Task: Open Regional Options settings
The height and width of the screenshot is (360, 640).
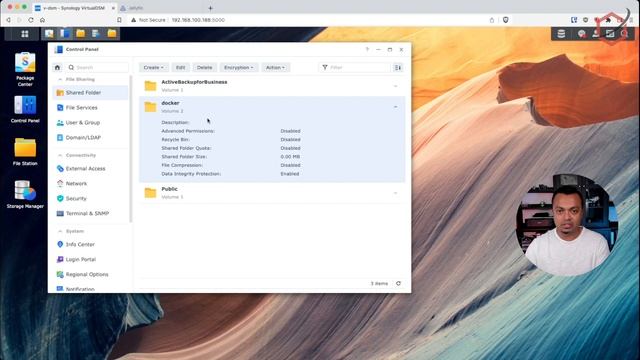Action: pyautogui.click(x=90, y=274)
